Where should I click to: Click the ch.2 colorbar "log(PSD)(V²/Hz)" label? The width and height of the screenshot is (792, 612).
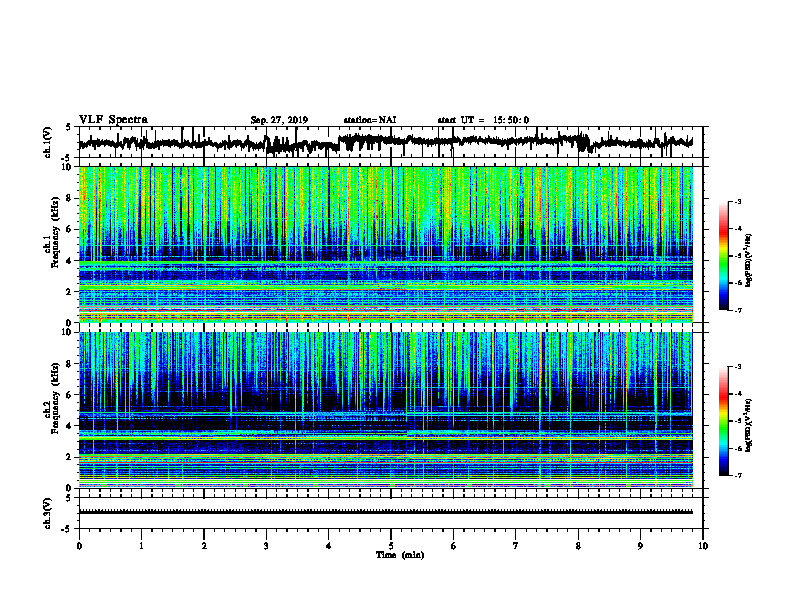point(748,424)
